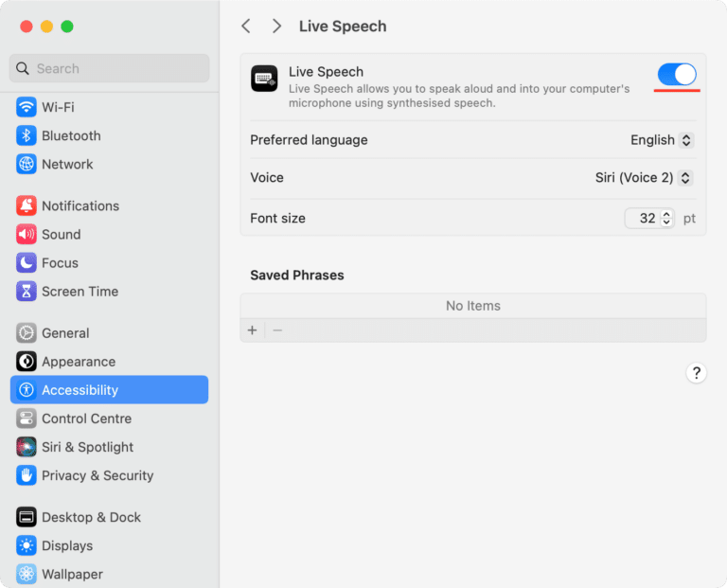727x588 pixels.
Task: Click the Font size stepper arrows
Action: (x=666, y=218)
